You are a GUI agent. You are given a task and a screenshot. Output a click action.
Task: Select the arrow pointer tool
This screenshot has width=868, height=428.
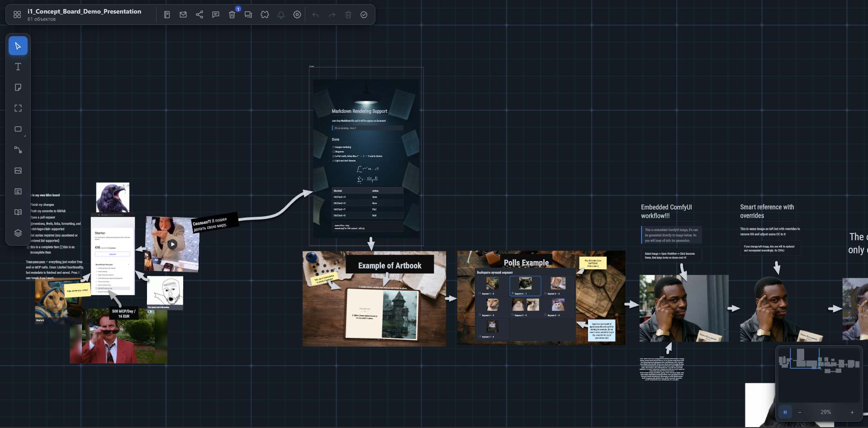tap(18, 46)
